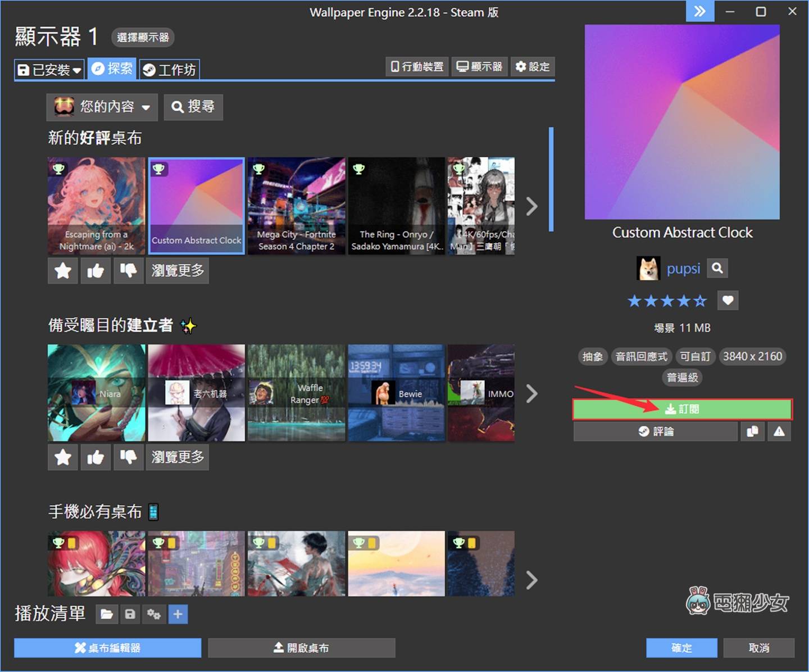Open the 您的內容 dropdown
This screenshot has width=809, height=672.
101,107
